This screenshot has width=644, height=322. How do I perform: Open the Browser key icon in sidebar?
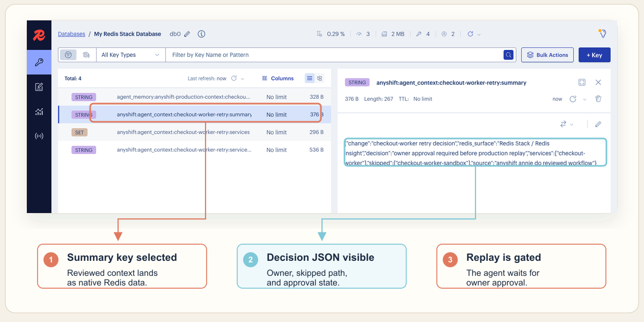[39, 62]
